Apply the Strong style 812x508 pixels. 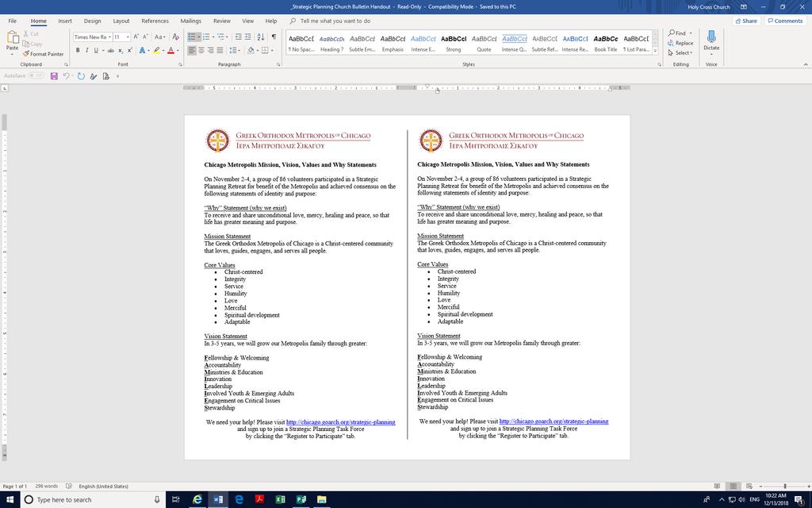454,43
